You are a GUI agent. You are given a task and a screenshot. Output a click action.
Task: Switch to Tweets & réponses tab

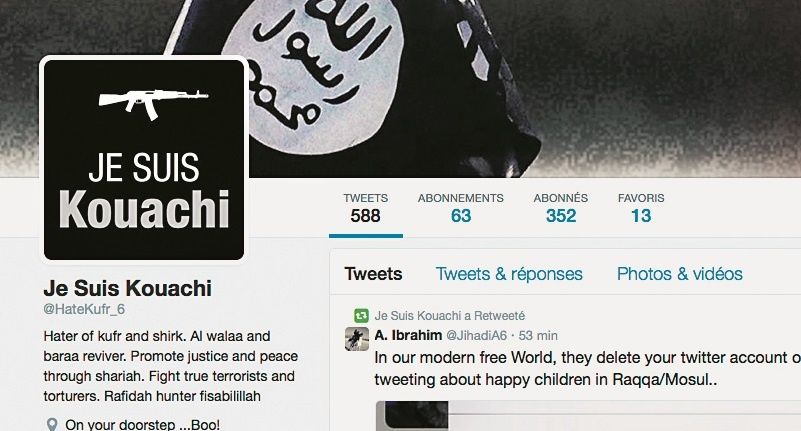509,274
